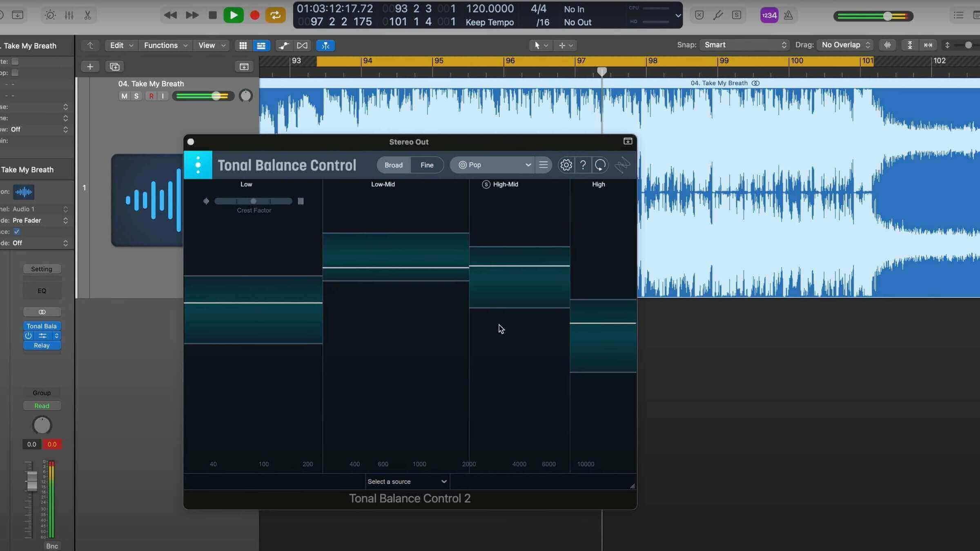Open the Edit menu in tracks area
The image size is (980, 551).
121,45
